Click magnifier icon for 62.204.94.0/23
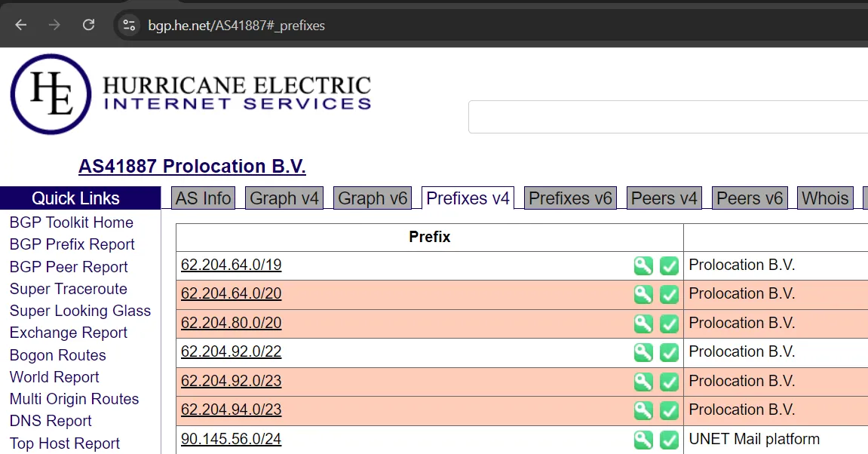Image resolution: width=868 pixels, height=454 pixels. (643, 410)
